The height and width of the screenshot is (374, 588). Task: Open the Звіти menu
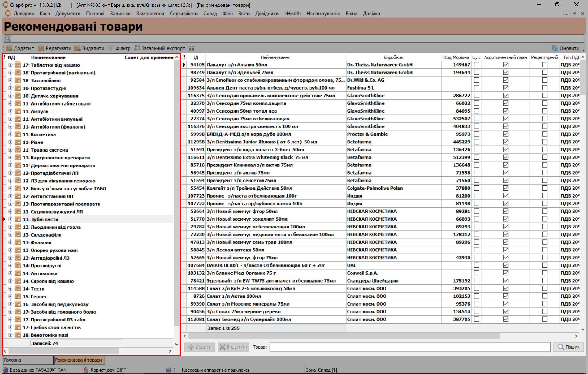[244, 14]
